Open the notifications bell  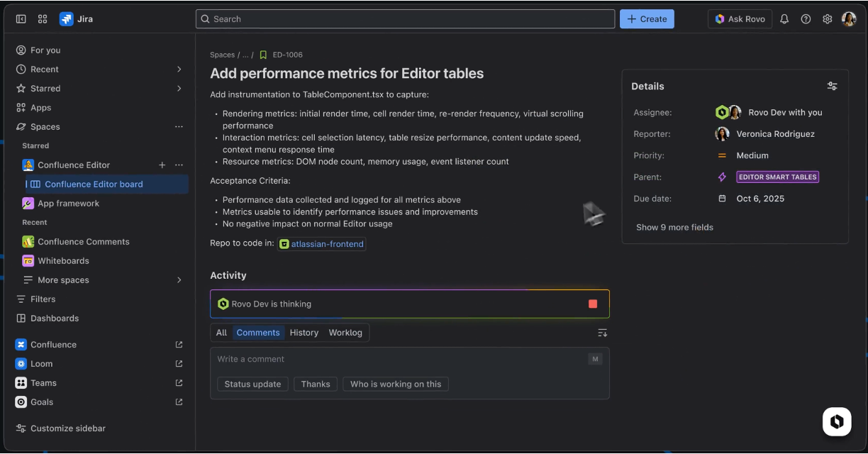[x=784, y=19]
